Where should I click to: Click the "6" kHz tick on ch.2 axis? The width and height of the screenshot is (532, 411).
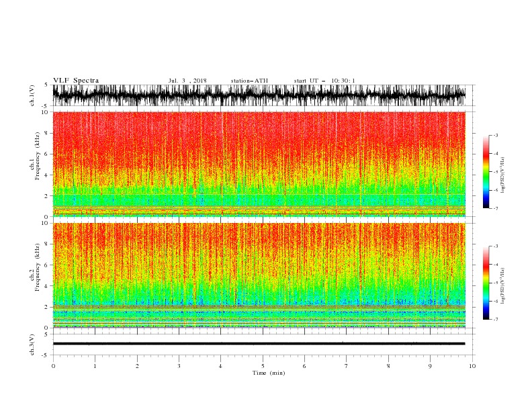click(x=46, y=265)
